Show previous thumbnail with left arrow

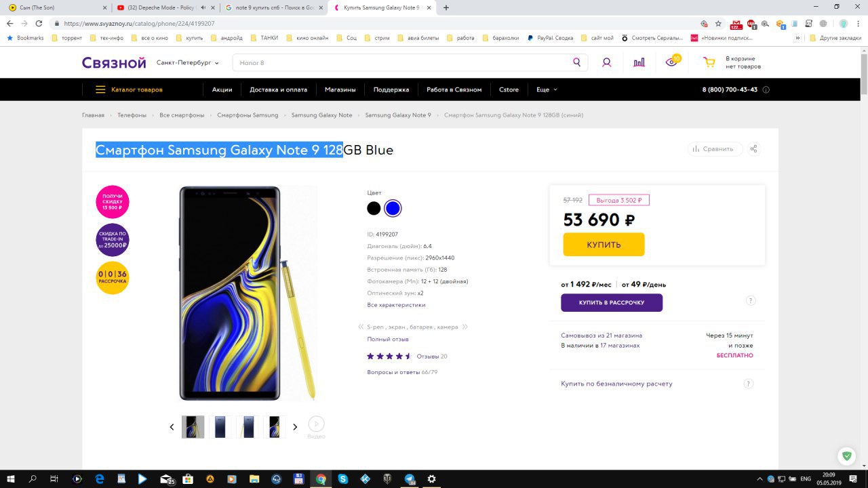pos(172,427)
